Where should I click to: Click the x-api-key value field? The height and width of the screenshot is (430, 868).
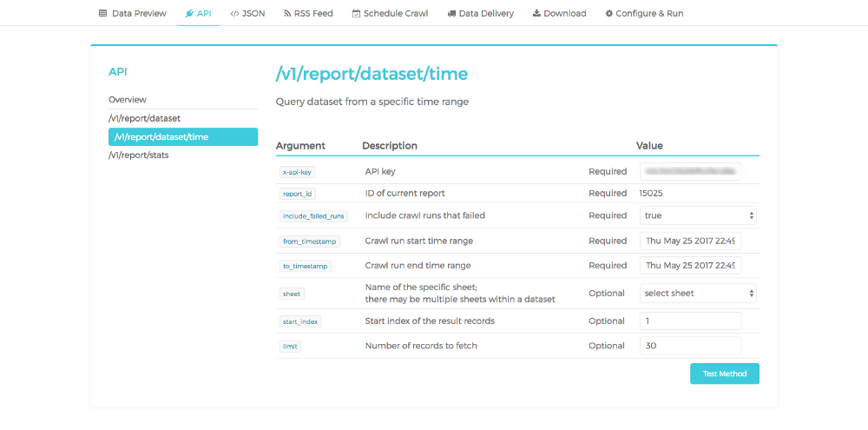[690, 171]
